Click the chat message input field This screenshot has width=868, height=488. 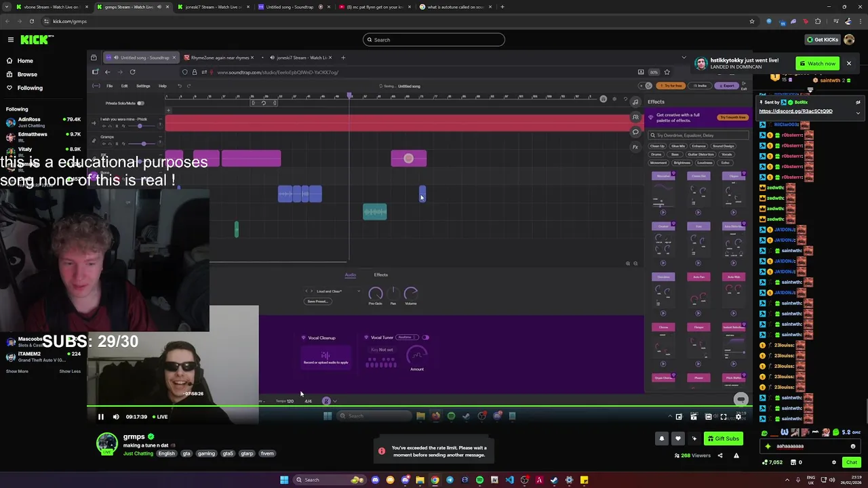click(x=809, y=446)
